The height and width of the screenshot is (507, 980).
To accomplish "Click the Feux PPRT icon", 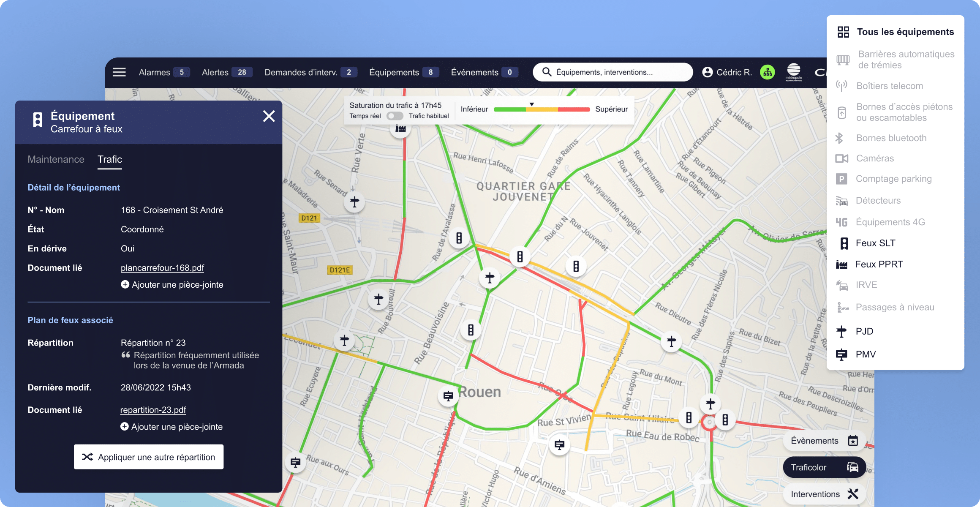I will tap(841, 264).
